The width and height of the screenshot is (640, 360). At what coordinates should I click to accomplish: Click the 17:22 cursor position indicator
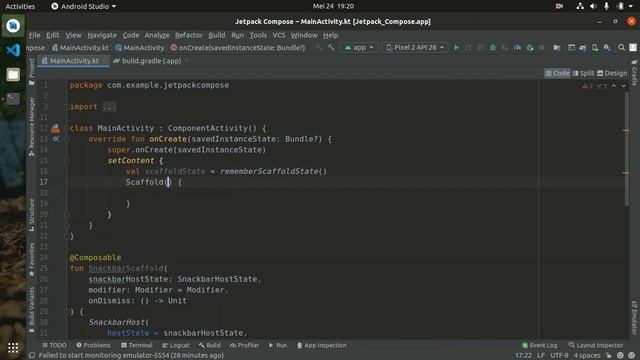(523, 356)
